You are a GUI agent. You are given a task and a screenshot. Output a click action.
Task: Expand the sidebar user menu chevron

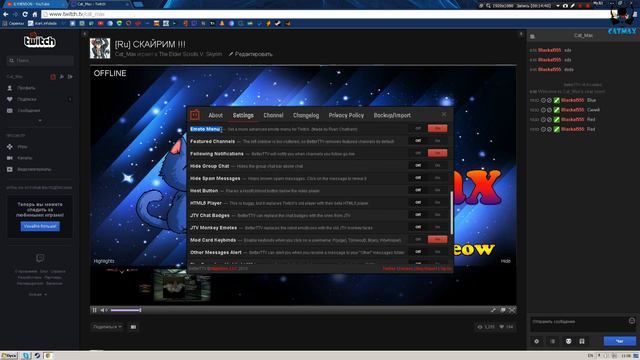[40, 120]
